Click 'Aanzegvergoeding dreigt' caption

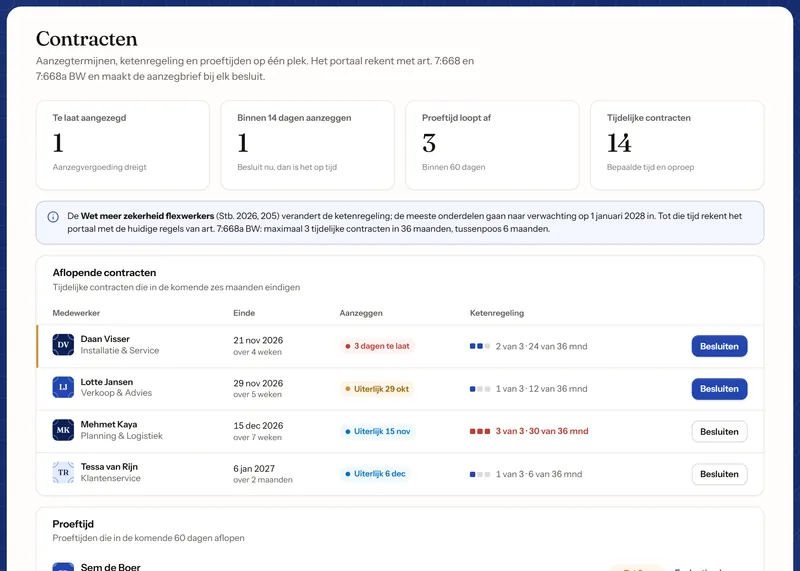click(x=99, y=167)
